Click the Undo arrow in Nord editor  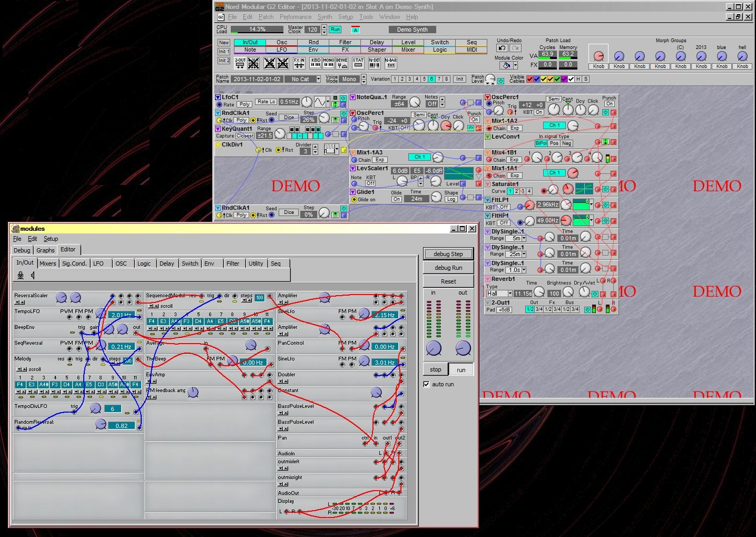(502, 48)
